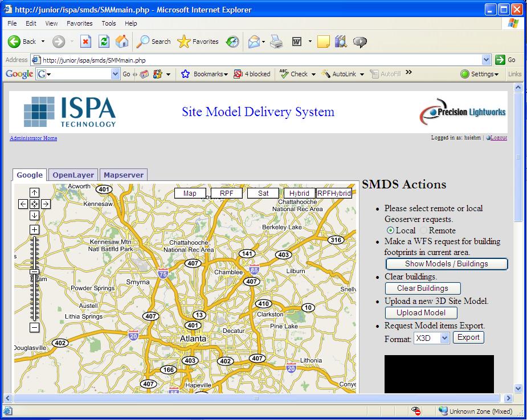Click the 4 blocked popup blocker icon
527x420 pixels.
(238, 74)
